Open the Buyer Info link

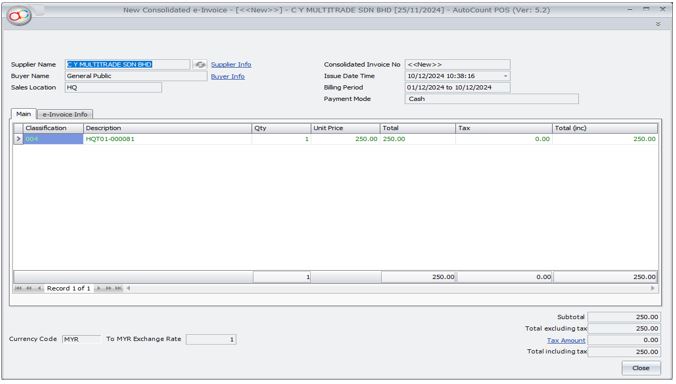[228, 76]
